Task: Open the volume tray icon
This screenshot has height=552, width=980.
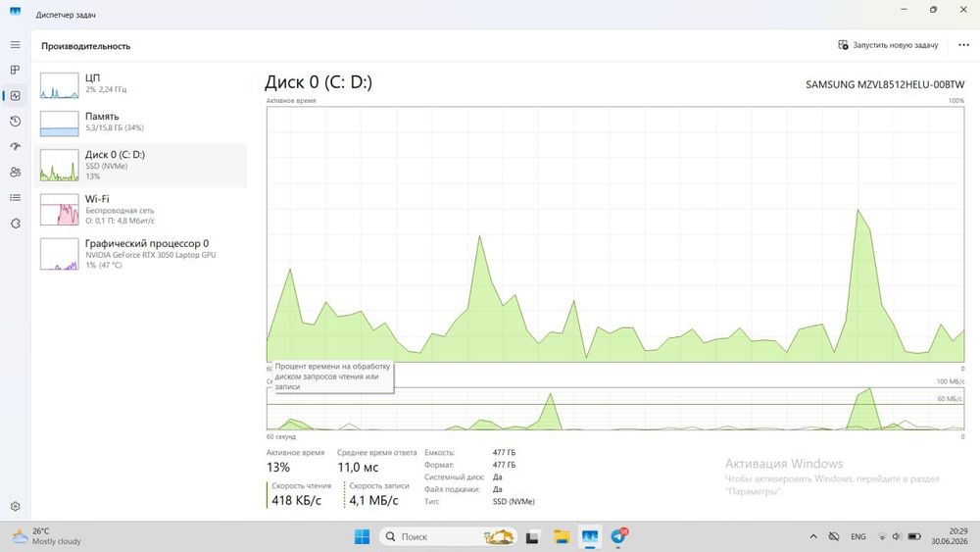Action: pos(897,536)
